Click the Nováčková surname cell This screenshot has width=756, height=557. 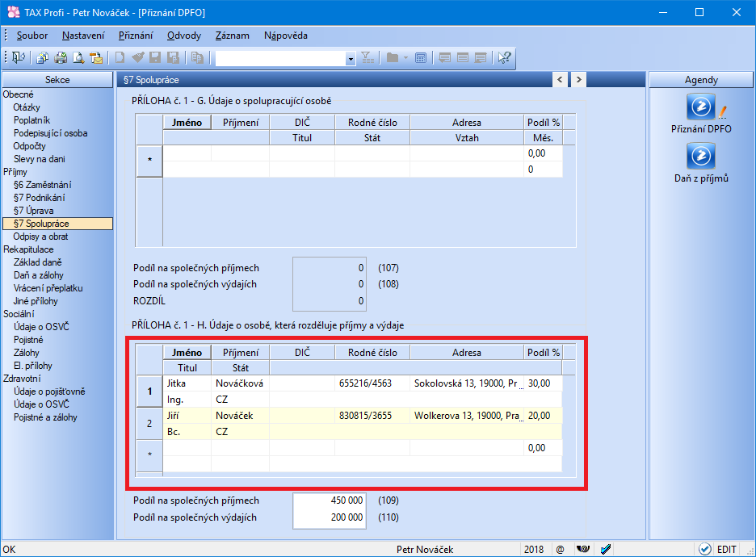(240, 383)
